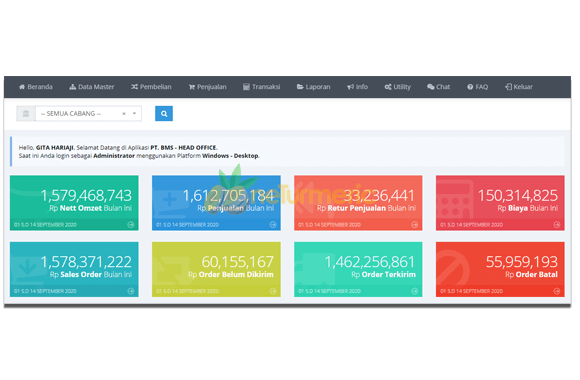Click Order Terkirim card arrow icon

tap(415, 291)
